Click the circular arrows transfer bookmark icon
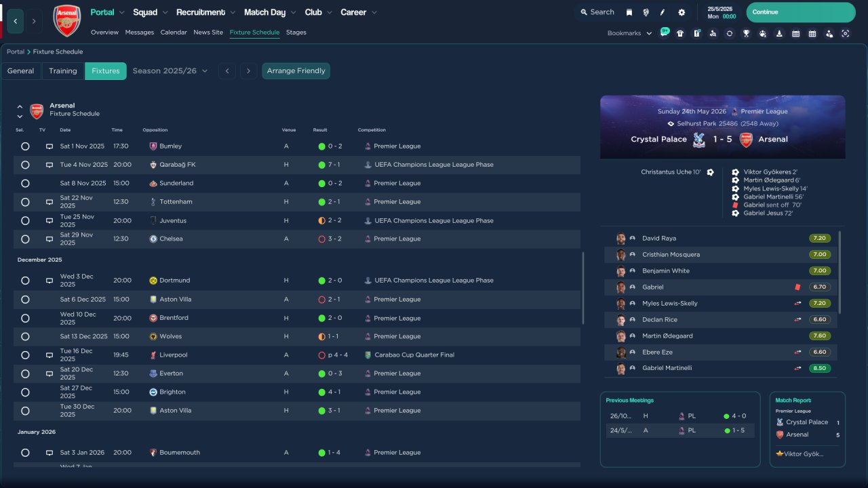 (x=729, y=33)
